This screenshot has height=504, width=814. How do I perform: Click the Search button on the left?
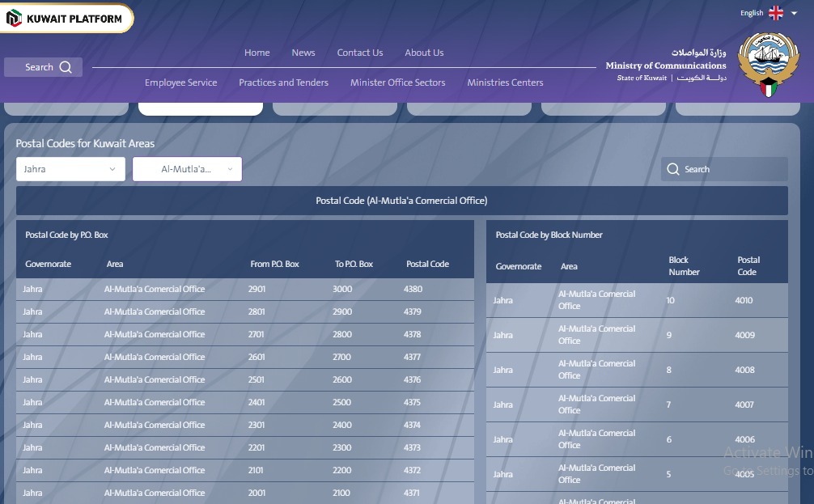[43, 67]
